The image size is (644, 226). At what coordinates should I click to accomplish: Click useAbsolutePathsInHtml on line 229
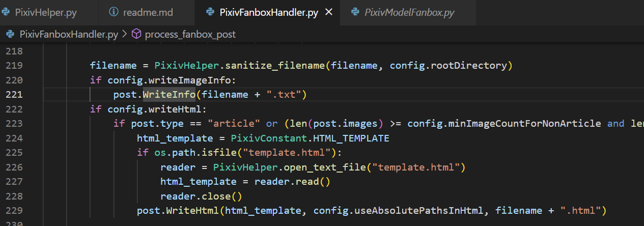419,211
